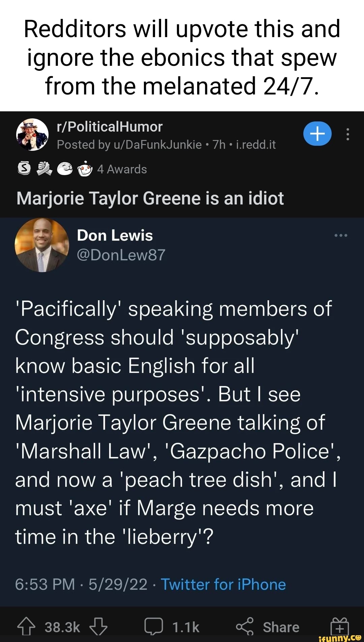This screenshot has width=364, height=642.
Task: Click the Snoo award badge icon
Action: tap(85, 169)
